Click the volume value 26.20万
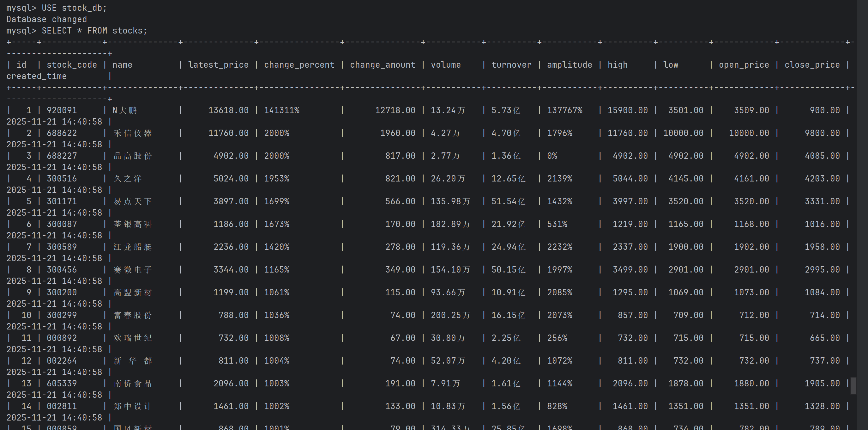Screen dimensions: 868x430 [x=448, y=178]
